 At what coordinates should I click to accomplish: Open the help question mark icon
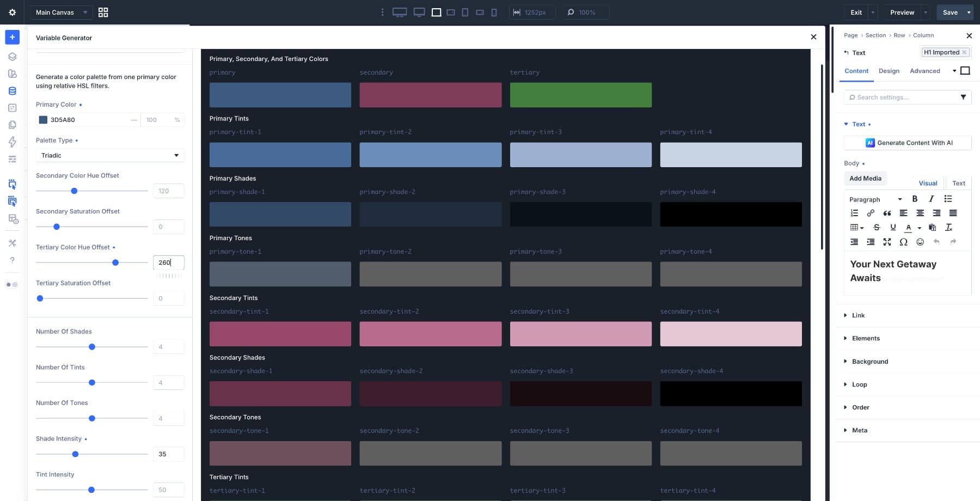coord(12,260)
